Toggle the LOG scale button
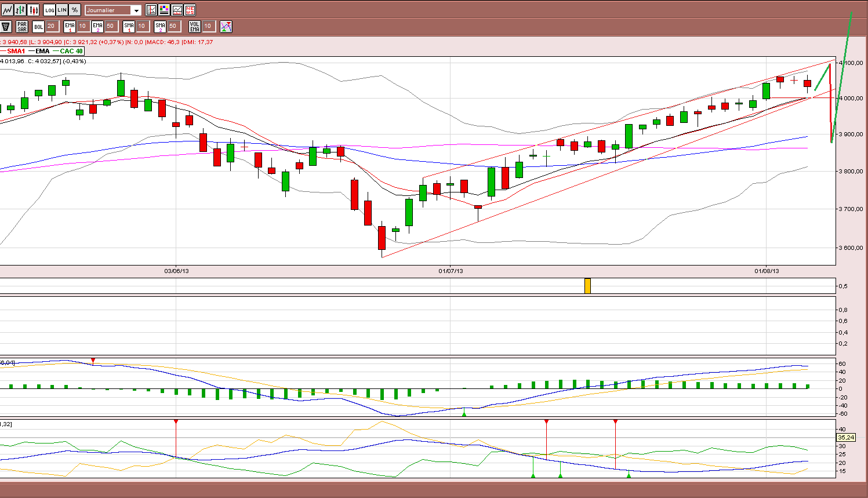Screen dimensions: 868x498 pyautogui.click(x=50, y=10)
